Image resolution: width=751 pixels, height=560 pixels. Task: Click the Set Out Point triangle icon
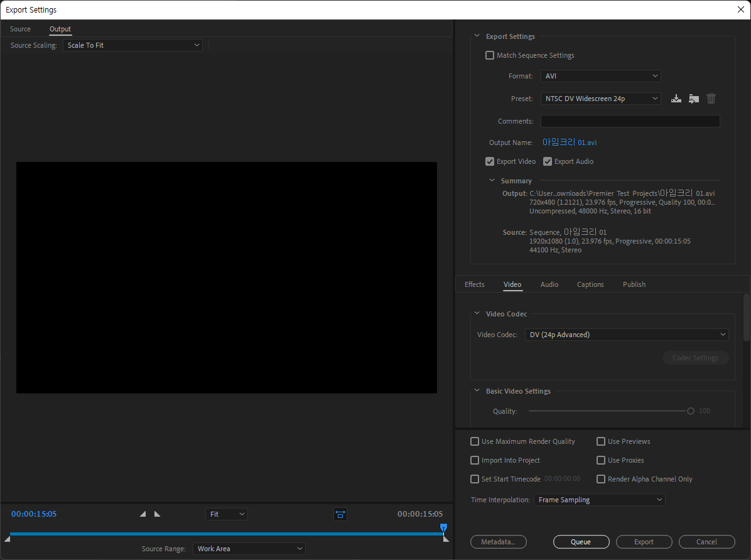tap(157, 514)
